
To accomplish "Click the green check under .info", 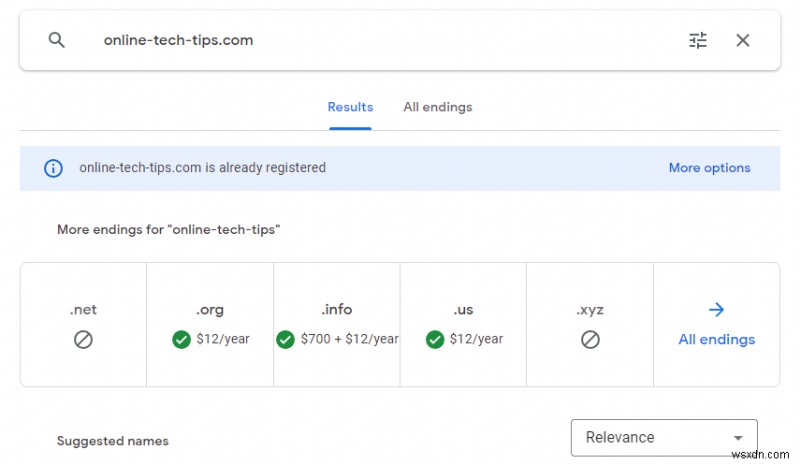I will pyautogui.click(x=285, y=339).
